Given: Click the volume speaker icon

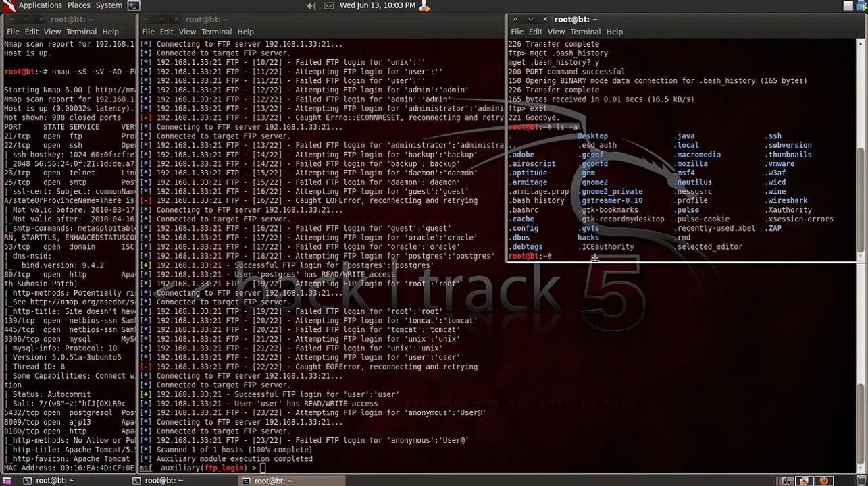Looking at the screenshot, I should [x=311, y=5].
